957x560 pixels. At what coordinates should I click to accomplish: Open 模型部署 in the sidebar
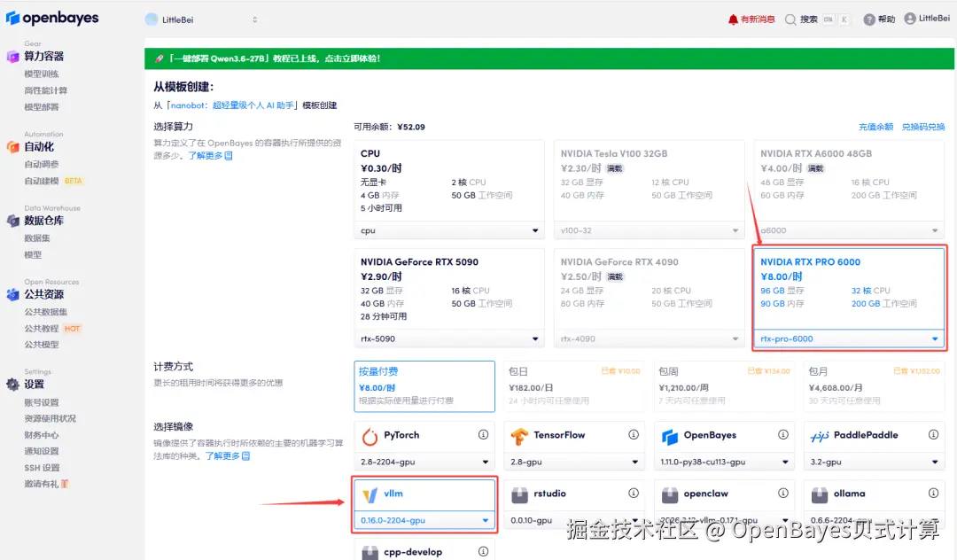tap(42, 106)
